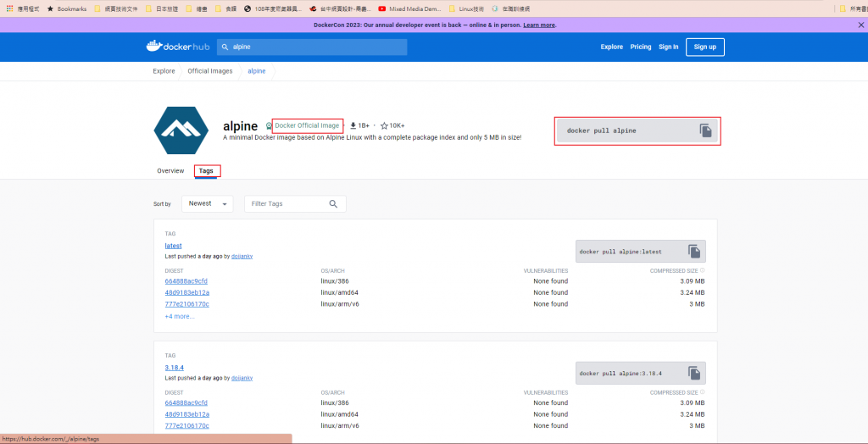The height and width of the screenshot is (444, 868).
Task: Click the search magnifier icon in header
Action: tap(225, 47)
